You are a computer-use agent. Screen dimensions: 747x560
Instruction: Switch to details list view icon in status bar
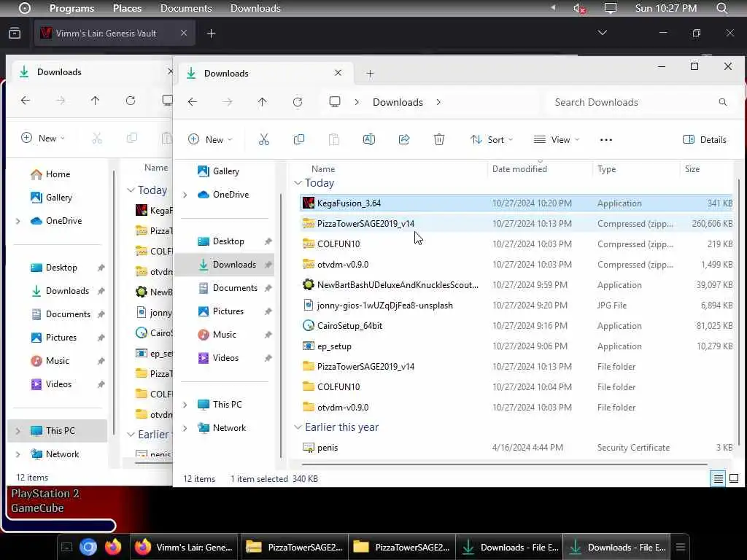point(718,478)
